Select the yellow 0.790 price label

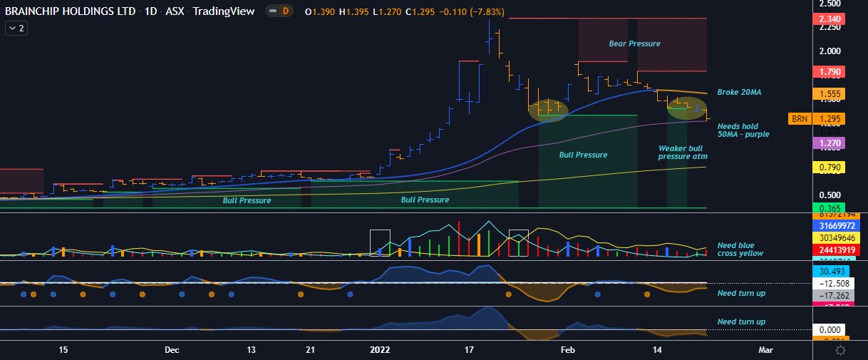coord(829,168)
